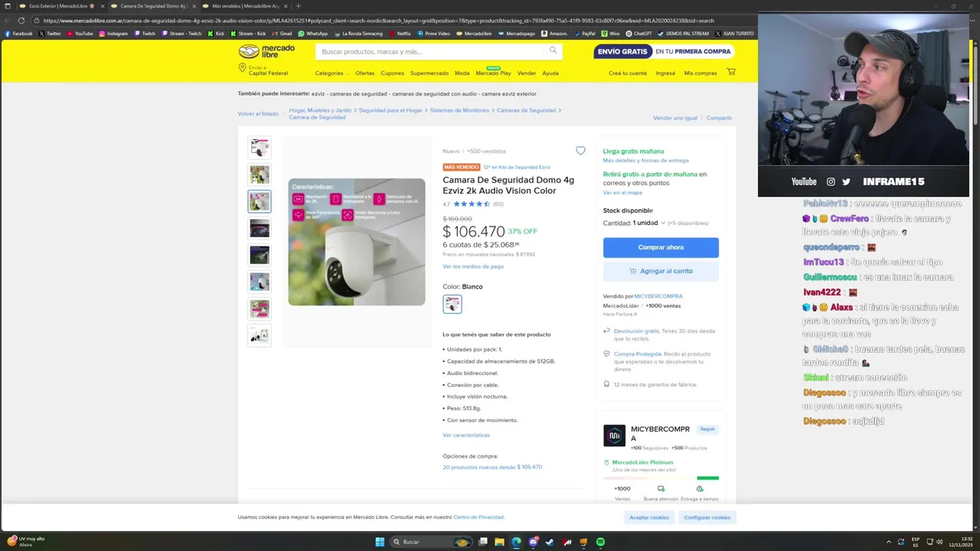Add product to favorites with heart icon
980x551 pixels.
point(580,151)
